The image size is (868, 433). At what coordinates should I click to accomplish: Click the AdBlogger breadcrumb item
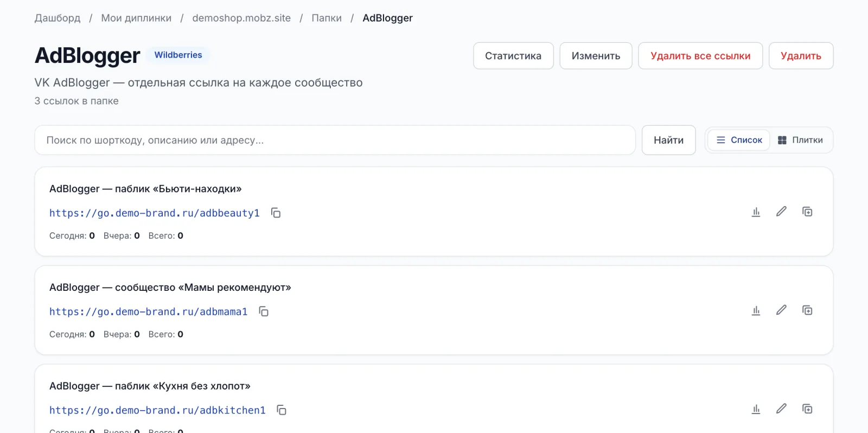pyautogui.click(x=387, y=18)
